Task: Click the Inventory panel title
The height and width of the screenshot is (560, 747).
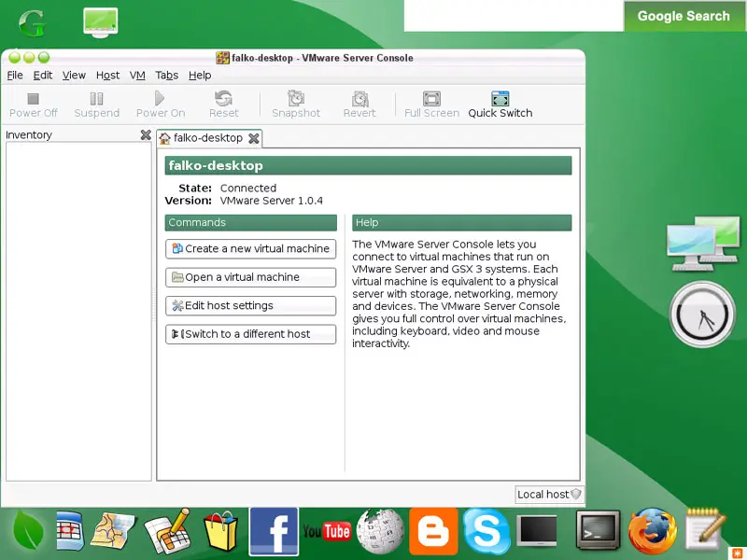Action: [29, 135]
